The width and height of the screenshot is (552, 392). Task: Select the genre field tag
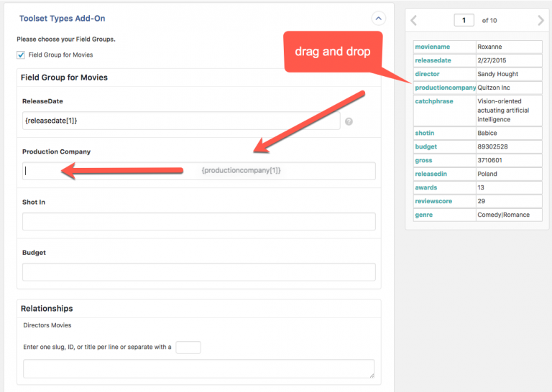(x=424, y=215)
